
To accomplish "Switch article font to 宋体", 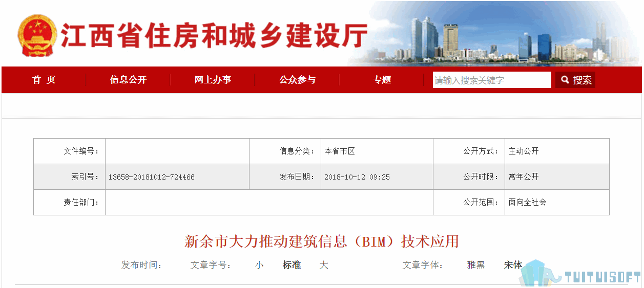I will pyautogui.click(x=513, y=265).
